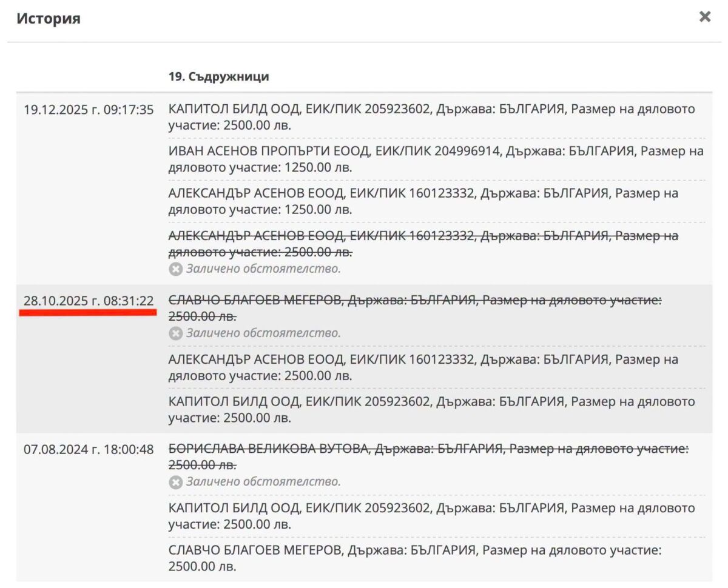Click the struck-through БОРИСЛАВА ВЕЛИКОВА ВУТОВА entry
Image resolution: width=728 pixels, height=588 pixels.
pos(429,457)
